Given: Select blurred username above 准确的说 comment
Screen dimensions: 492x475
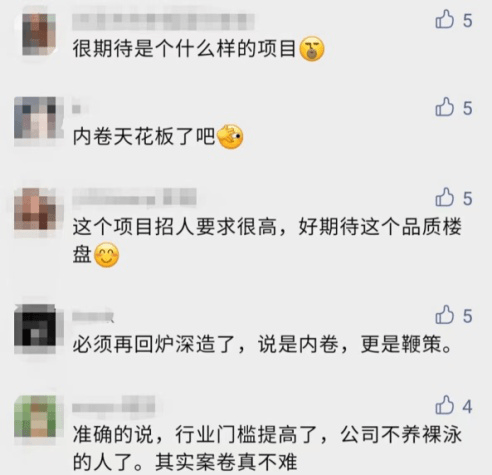Looking at the screenshot, I should (114, 405).
